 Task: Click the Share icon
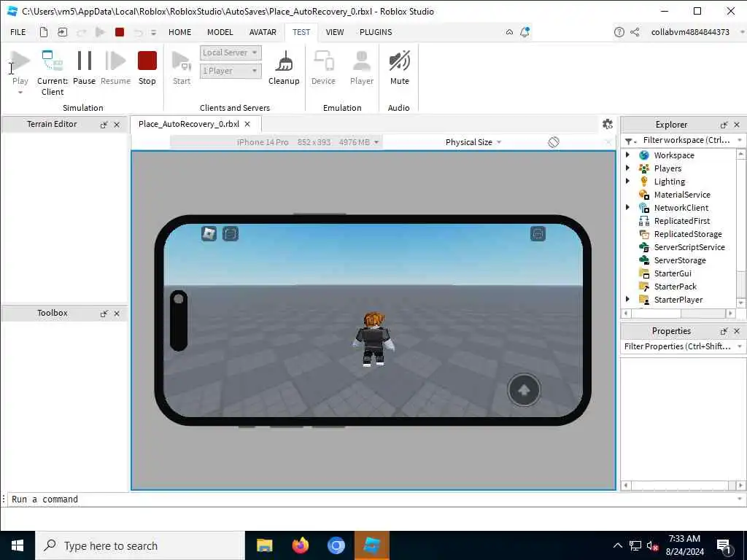(635, 32)
